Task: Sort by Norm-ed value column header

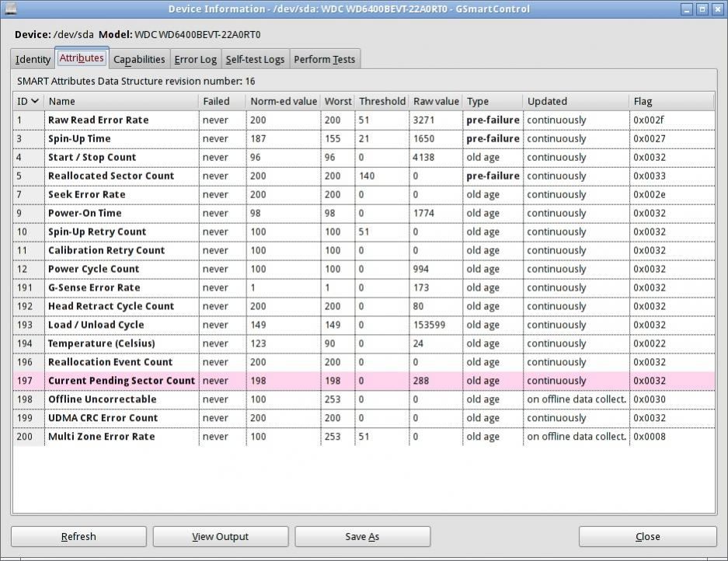Action: click(284, 101)
